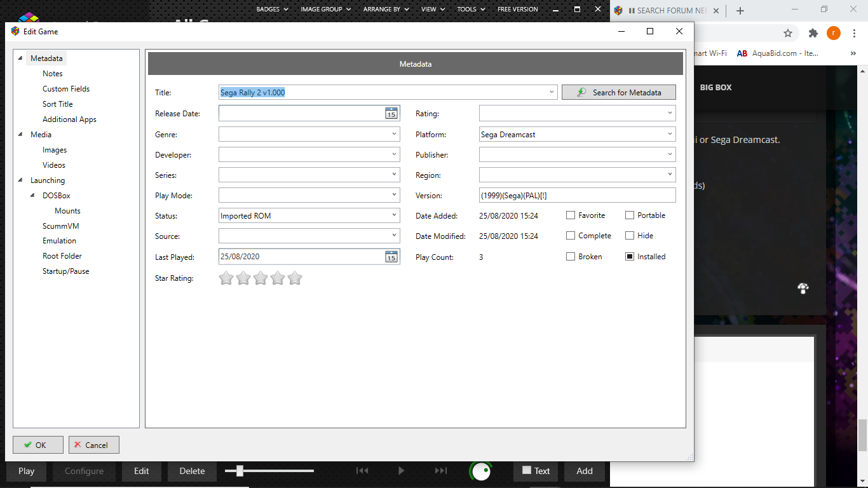Open the Publisher dropdown

point(670,154)
